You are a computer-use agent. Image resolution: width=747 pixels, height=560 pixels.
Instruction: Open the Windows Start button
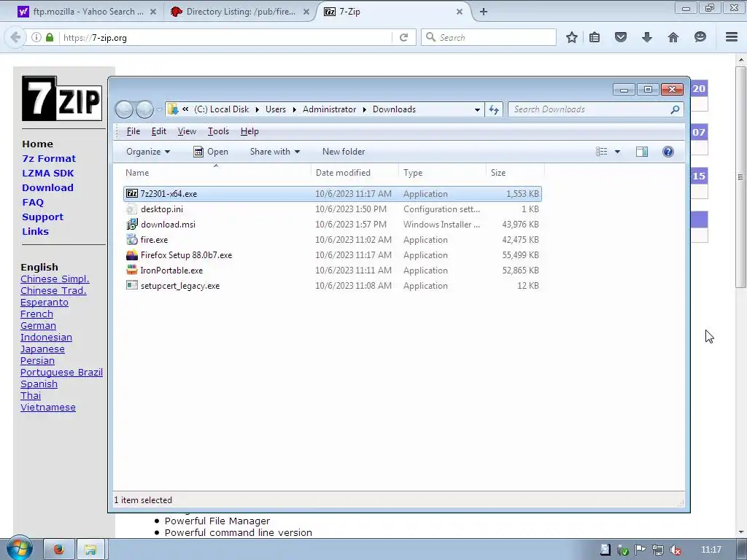[20, 548]
